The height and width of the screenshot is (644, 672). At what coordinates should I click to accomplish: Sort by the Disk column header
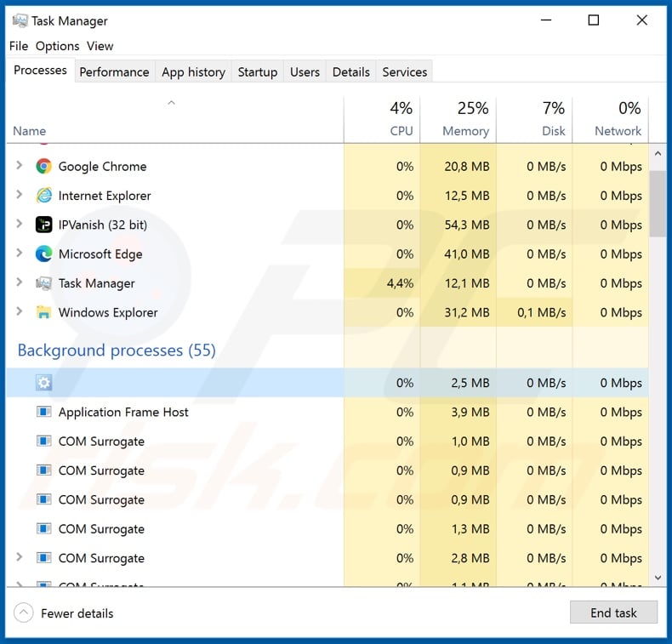(x=534, y=120)
